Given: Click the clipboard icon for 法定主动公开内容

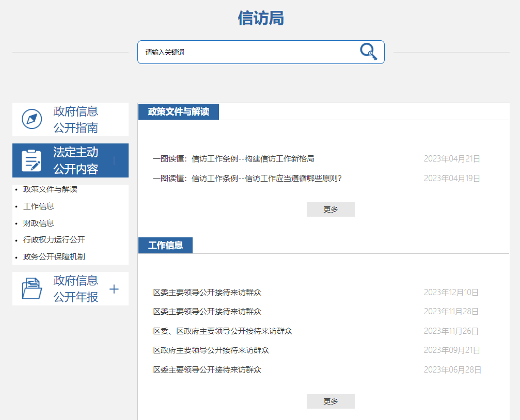Looking at the screenshot, I should coord(31,160).
